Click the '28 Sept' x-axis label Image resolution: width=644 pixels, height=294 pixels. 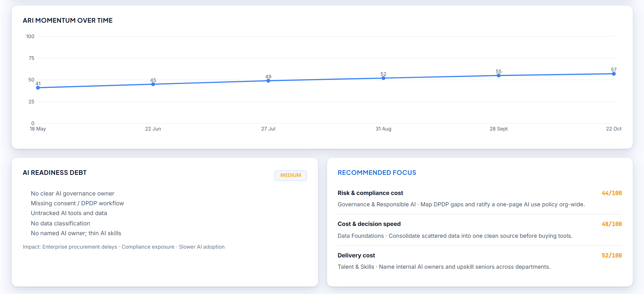(498, 129)
